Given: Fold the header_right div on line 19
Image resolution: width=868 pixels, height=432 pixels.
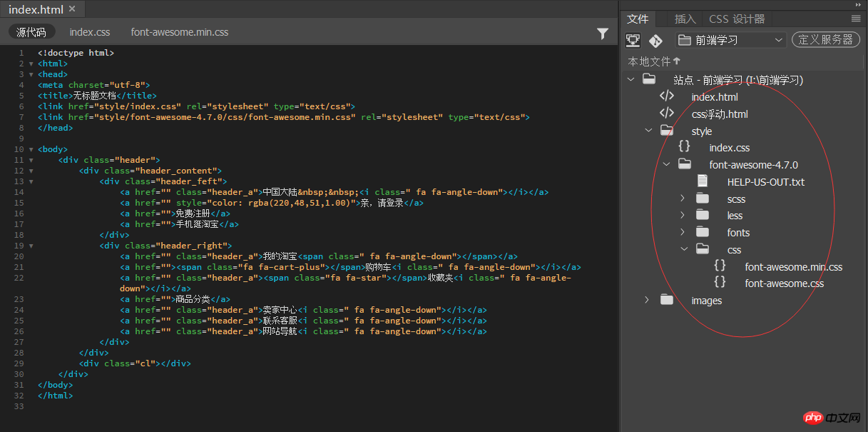Looking at the screenshot, I should coord(31,246).
